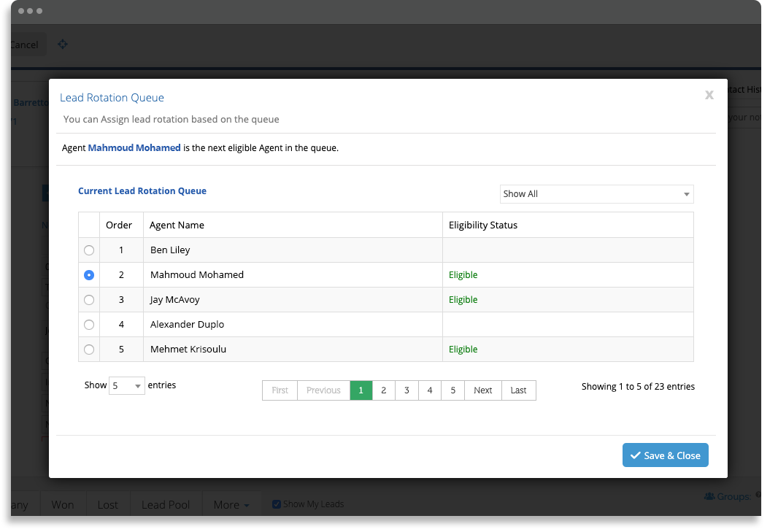Click the Save & Close button
The height and width of the screenshot is (532, 778).
665,455
